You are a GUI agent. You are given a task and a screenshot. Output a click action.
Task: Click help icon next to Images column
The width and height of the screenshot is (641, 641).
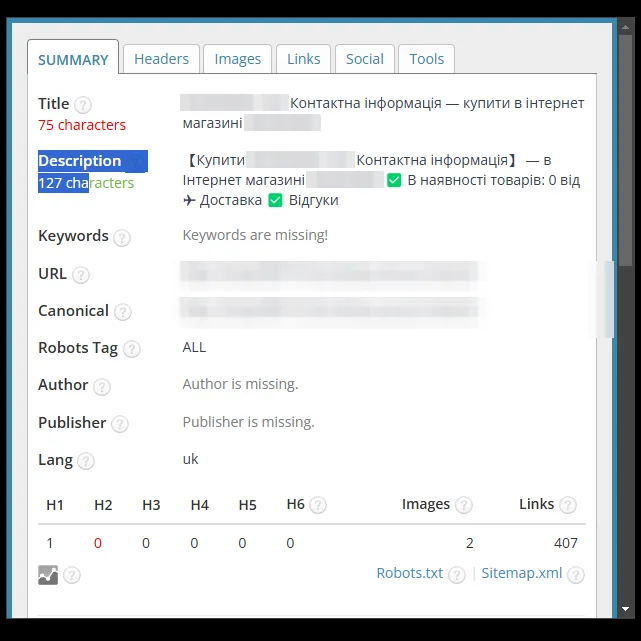point(464,505)
